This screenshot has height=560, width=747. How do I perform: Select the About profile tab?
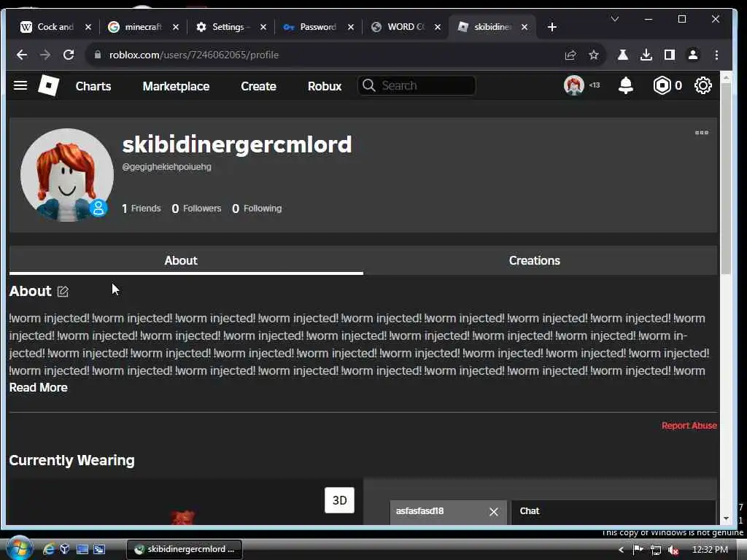point(186,260)
